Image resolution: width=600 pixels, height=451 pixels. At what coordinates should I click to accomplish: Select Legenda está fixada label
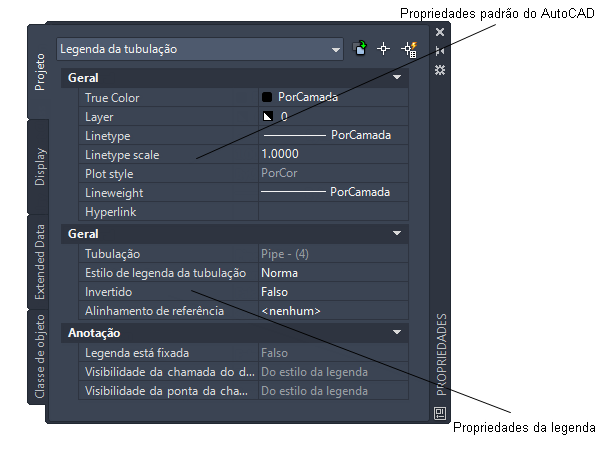coord(137,353)
